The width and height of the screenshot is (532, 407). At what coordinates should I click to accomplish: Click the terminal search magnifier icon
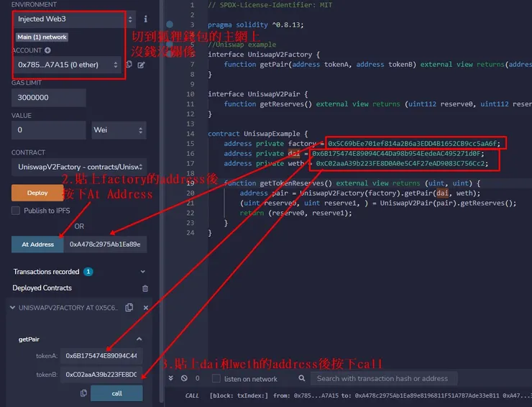(302, 378)
